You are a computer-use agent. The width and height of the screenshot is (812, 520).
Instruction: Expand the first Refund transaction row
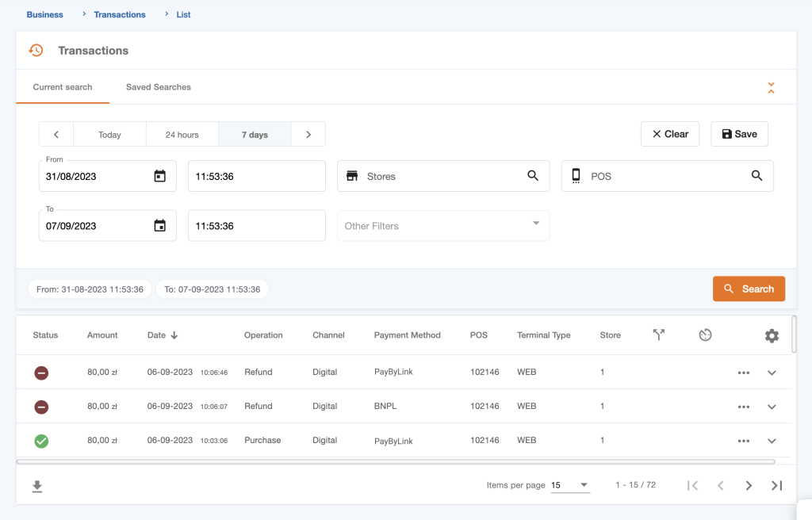(772, 372)
